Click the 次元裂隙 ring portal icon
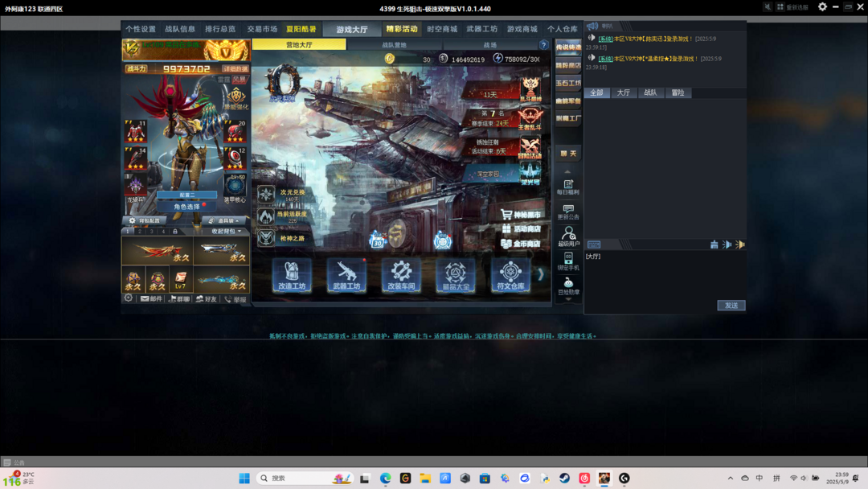The image size is (868, 489). click(x=284, y=84)
